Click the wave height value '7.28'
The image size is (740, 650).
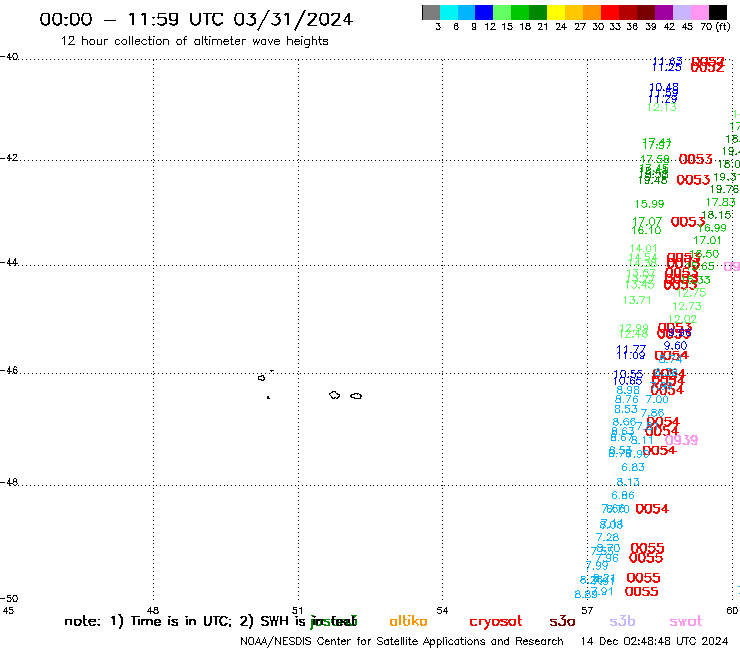(607, 537)
